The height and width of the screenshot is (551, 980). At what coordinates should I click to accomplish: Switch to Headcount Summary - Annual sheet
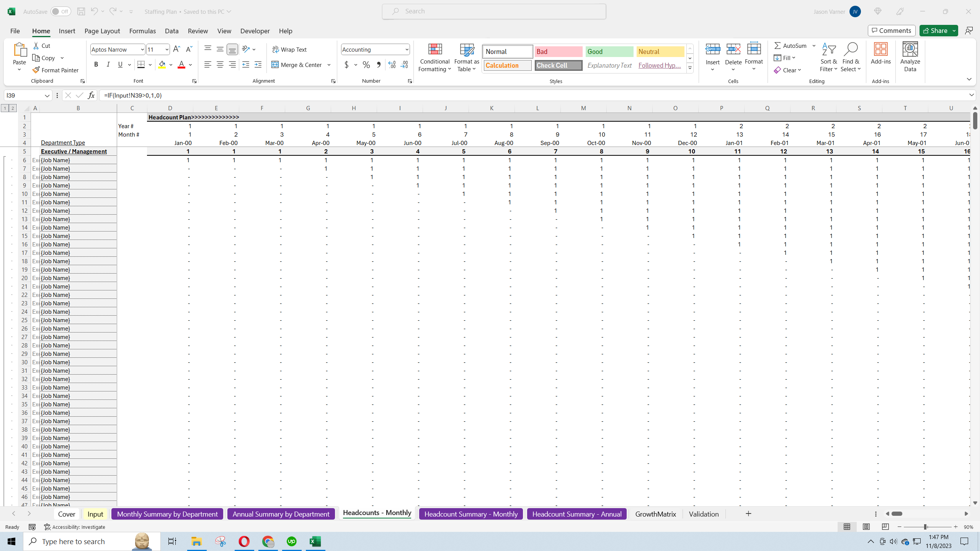577,514
